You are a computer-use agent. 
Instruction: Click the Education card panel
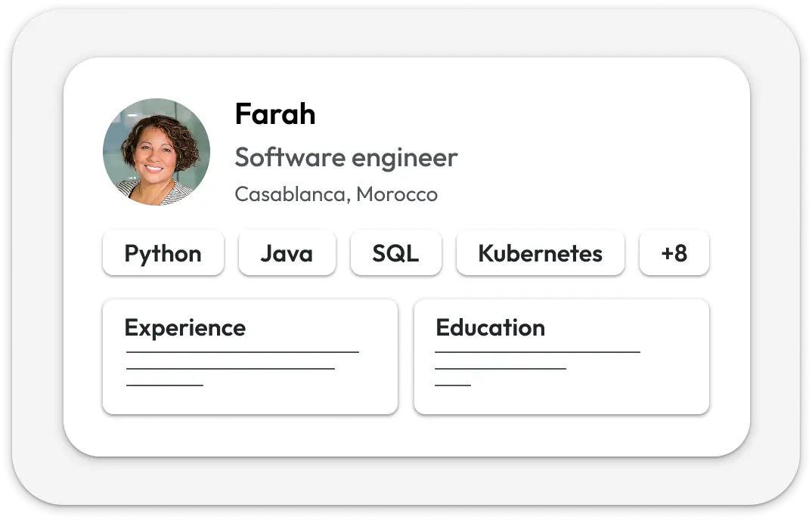(561, 397)
